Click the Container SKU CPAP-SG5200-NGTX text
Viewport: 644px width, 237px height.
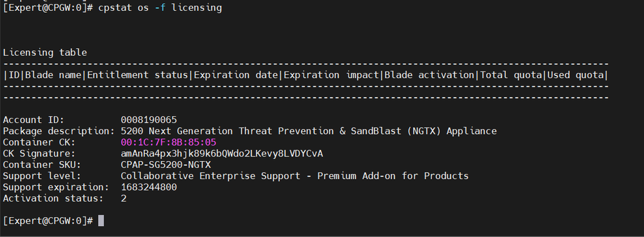coord(166,165)
